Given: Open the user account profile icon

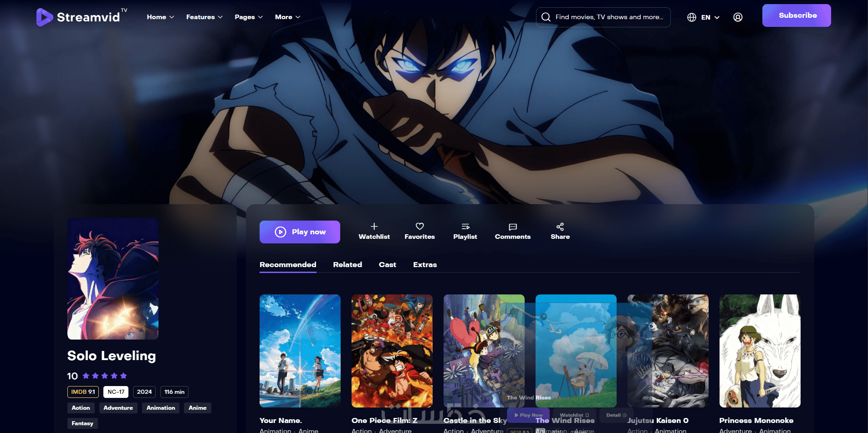Looking at the screenshot, I should (738, 17).
